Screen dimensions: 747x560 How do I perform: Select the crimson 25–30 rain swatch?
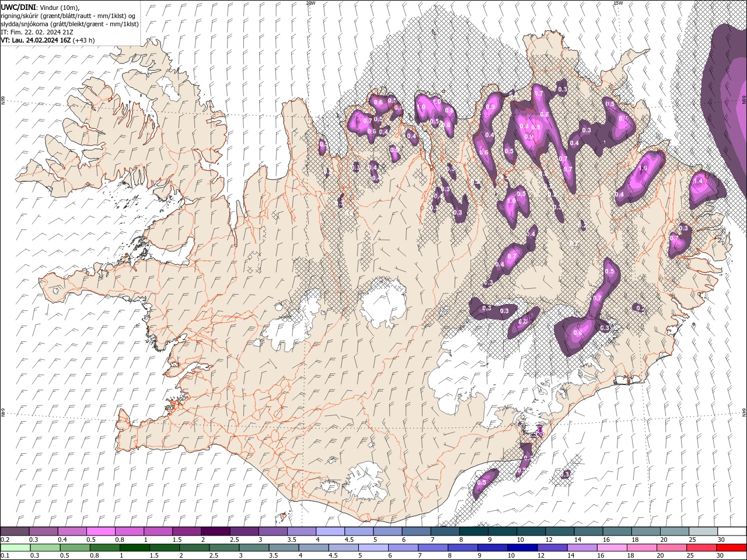(x=702, y=547)
